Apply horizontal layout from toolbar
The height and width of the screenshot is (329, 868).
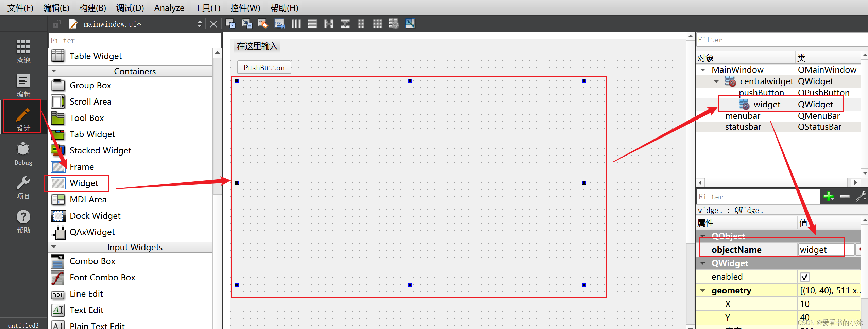(x=296, y=24)
